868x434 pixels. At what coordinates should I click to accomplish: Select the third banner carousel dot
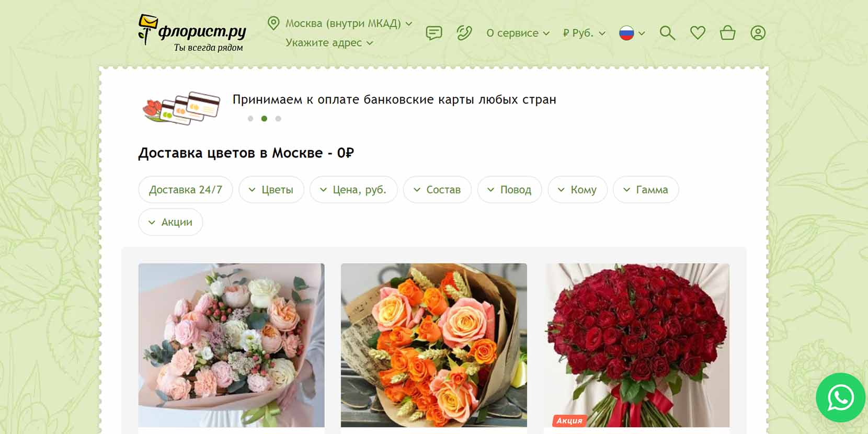pos(278,119)
